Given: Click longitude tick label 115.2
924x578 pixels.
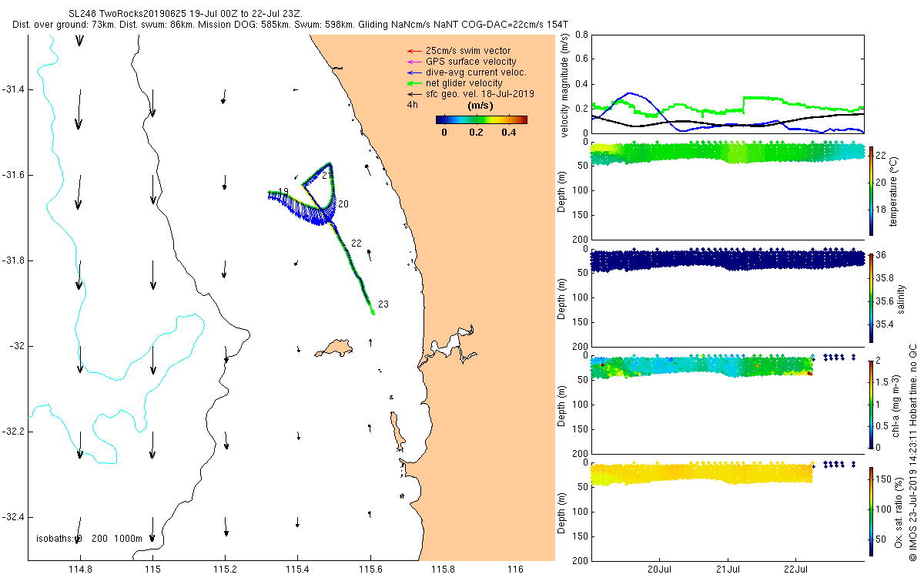Looking at the screenshot, I should click(226, 570).
